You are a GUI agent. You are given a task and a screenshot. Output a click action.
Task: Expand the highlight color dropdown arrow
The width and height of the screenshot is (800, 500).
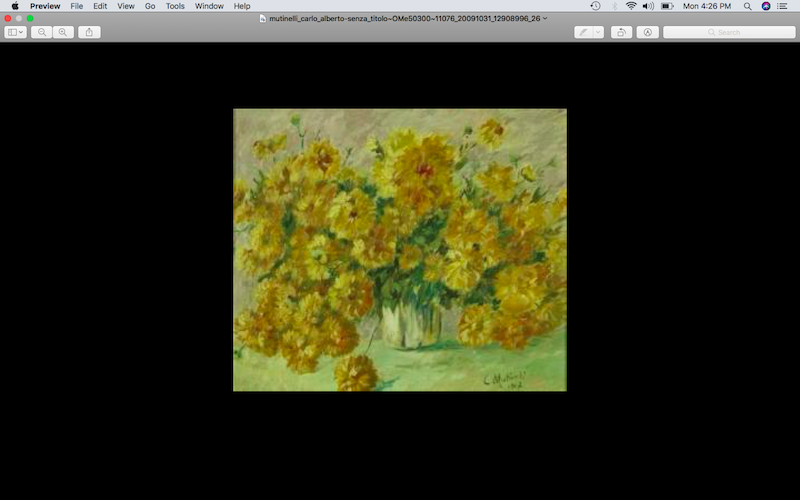(x=598, y=32)
